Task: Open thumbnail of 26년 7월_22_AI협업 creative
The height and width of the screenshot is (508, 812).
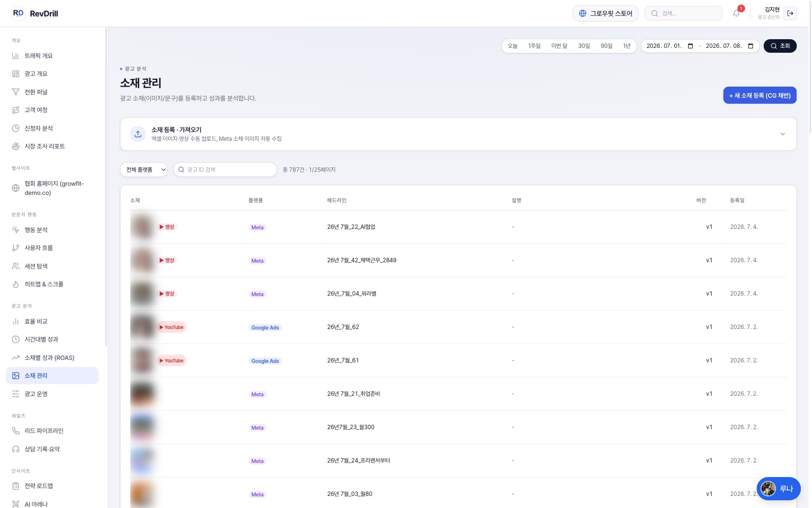Action: (x=142, y=227)
